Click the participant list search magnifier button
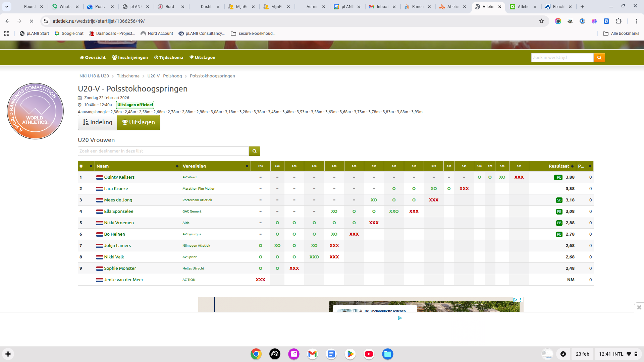This screenshot has height=362, width=644. point(254,151)
